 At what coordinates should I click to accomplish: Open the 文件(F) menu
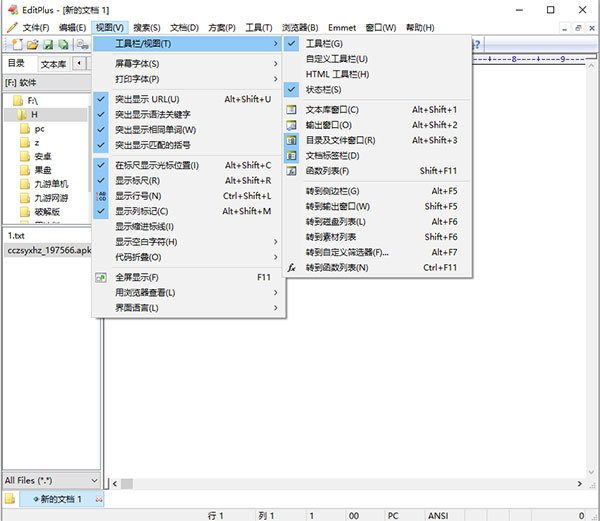[36, 28]
